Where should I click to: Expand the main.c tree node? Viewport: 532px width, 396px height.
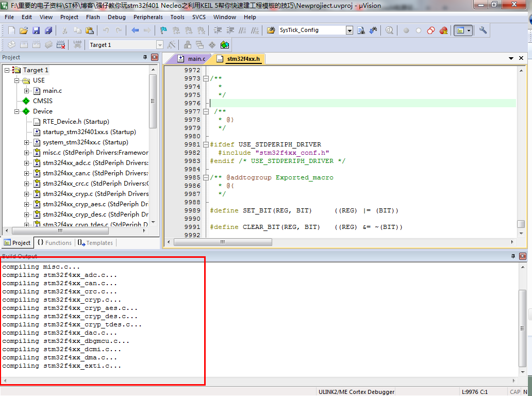26,91
